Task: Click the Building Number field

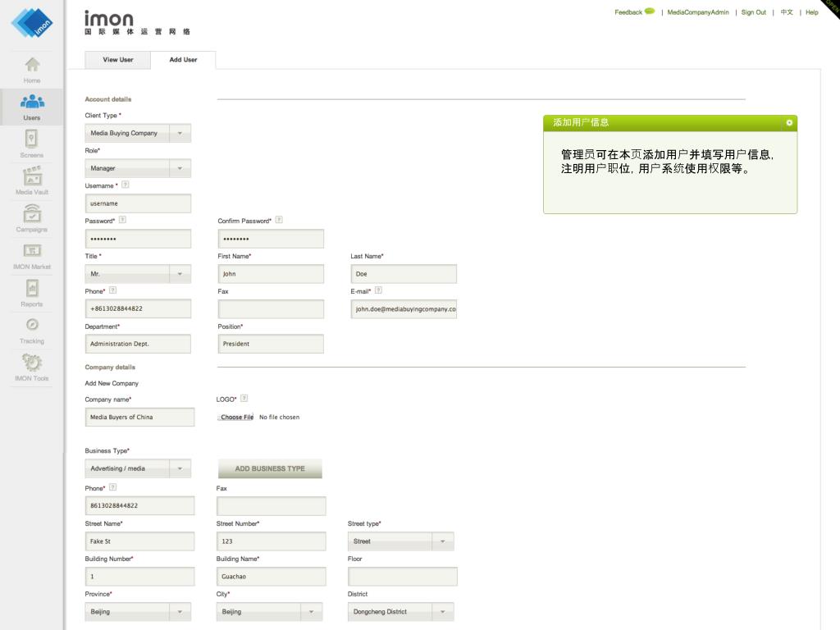Action: (x=139, y=577)
